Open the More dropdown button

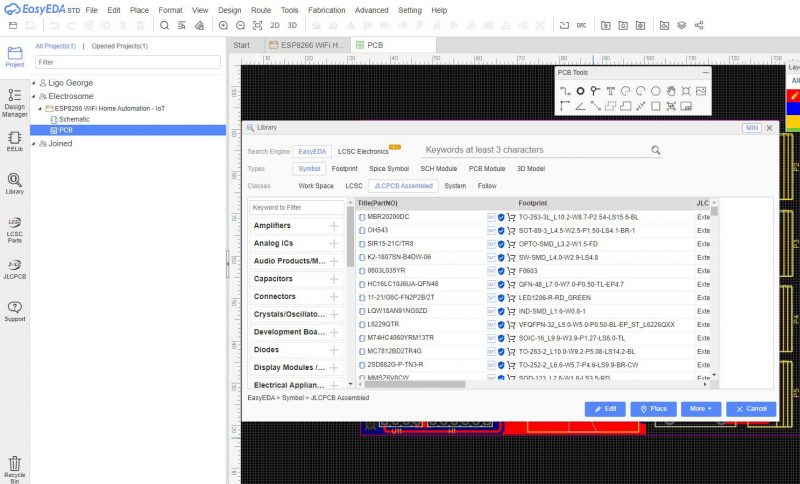pyautogui.click(x=700, y=408)
